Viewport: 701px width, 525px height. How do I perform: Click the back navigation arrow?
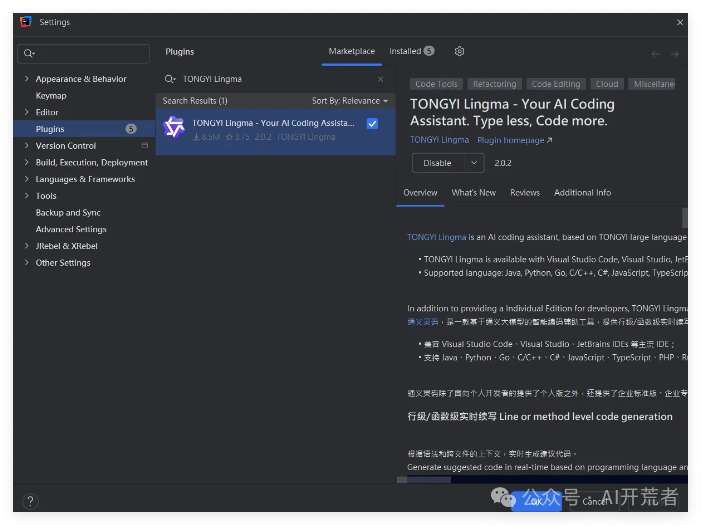pyautogui.click(x=655, y=54)
